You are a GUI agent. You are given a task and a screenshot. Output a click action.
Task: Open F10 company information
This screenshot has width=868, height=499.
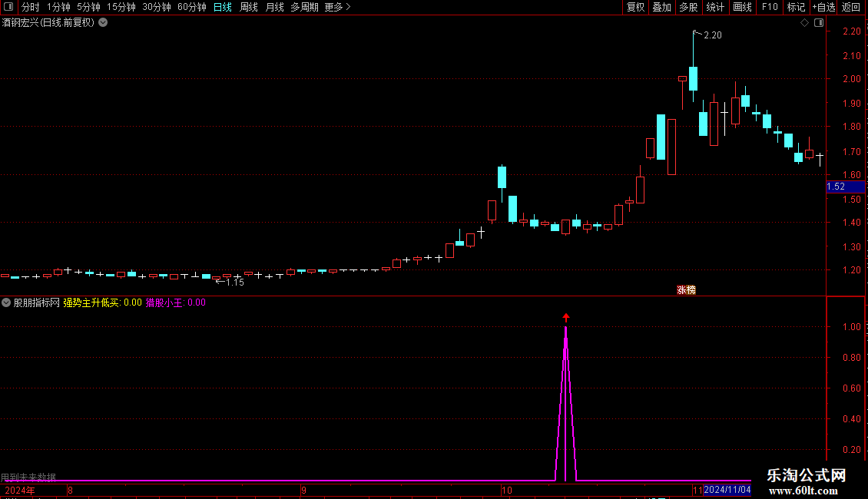click(770, 7)
